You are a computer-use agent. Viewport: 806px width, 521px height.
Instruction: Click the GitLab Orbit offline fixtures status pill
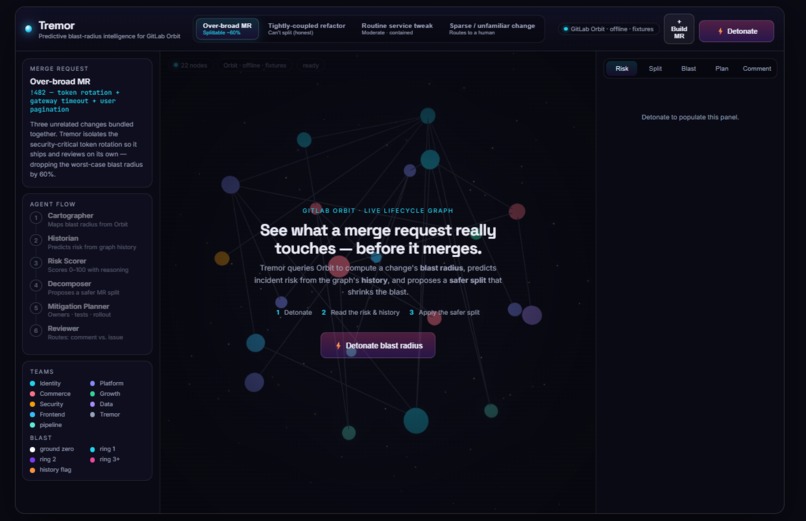click(x=608, y=29)
